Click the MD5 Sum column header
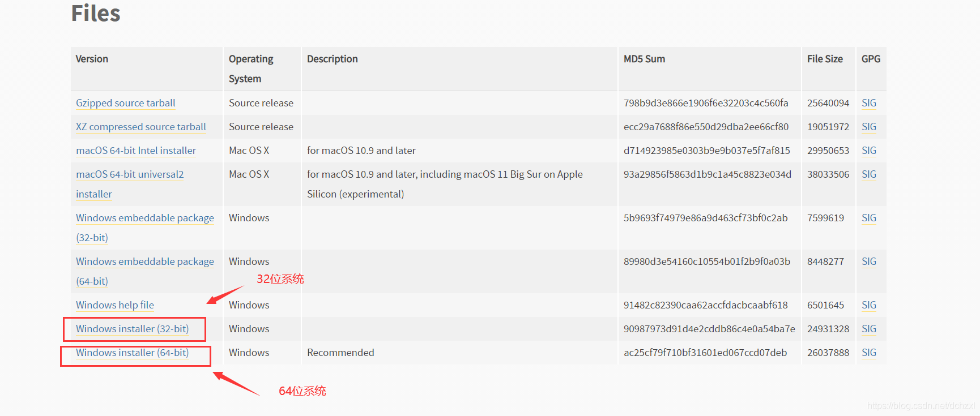980x416 pixels. coord(644,59)
